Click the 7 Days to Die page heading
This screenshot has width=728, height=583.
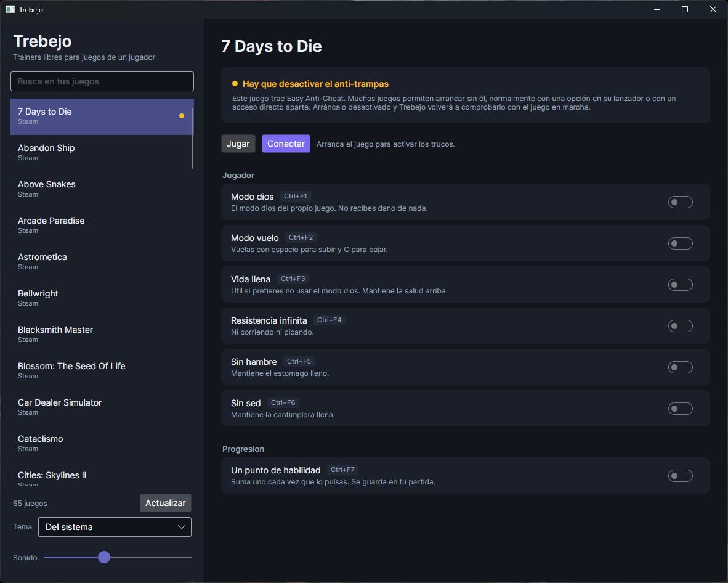click(x=272, y=46)
